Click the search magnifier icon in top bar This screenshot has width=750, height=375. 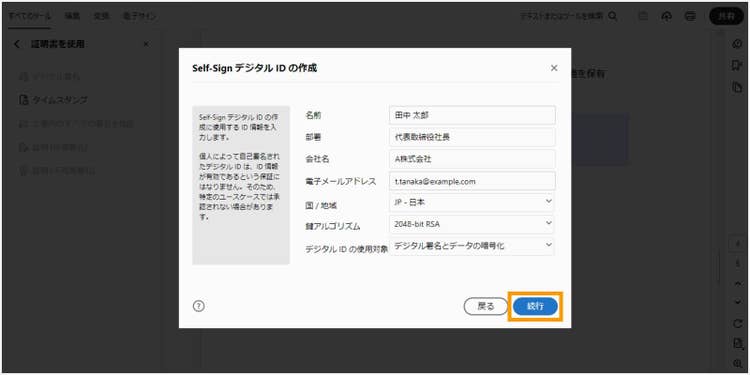[x=612, y=16]
